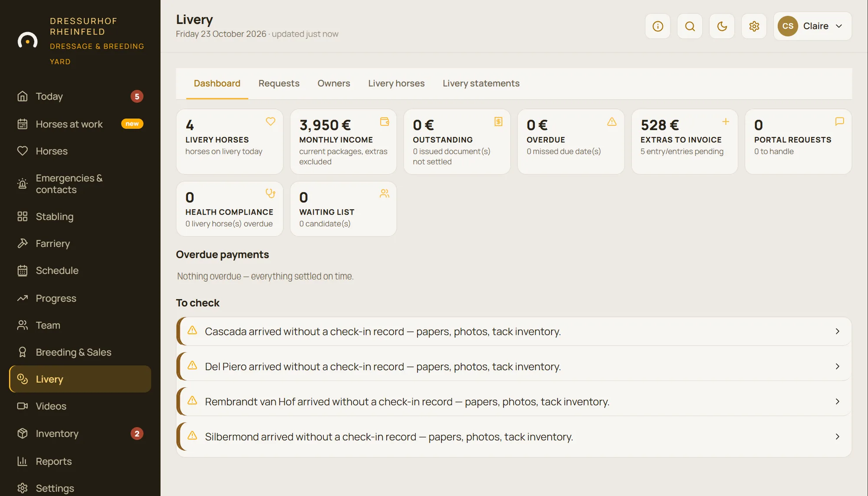The width and height of the screenshot is (868, 496).
Task: Click the Team people icon
Action: coord(23,325)
